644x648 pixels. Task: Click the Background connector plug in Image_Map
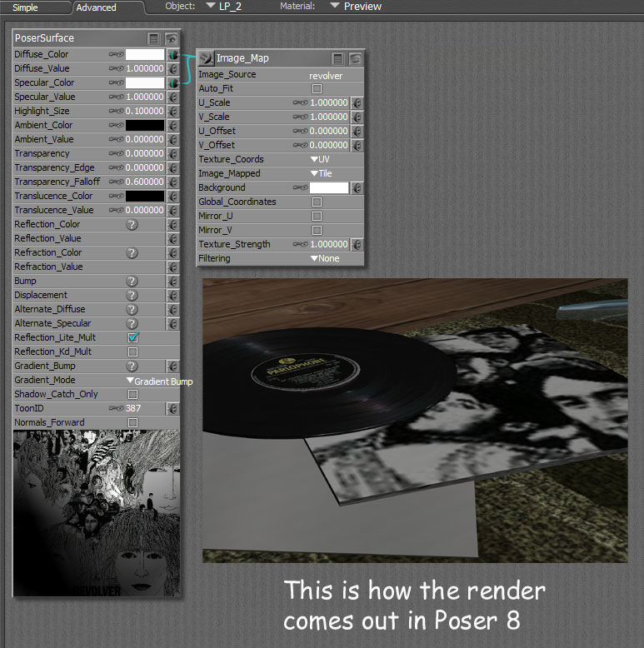pyautogui.click(x=357, y=188)
